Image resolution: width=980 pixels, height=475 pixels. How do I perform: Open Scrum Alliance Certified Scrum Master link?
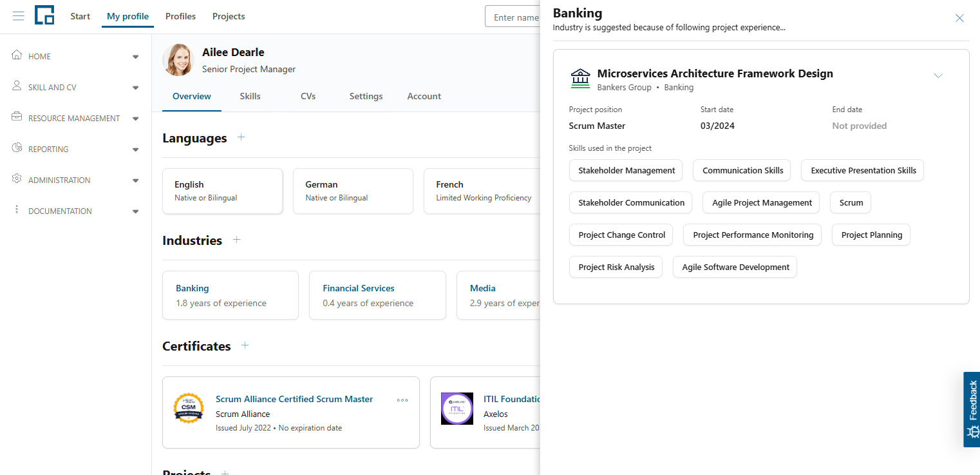coord(294,399)
